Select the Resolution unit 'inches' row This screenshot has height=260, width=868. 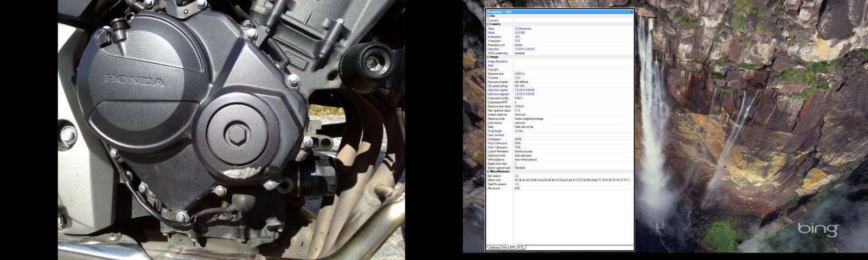click(x=559, y=45)
